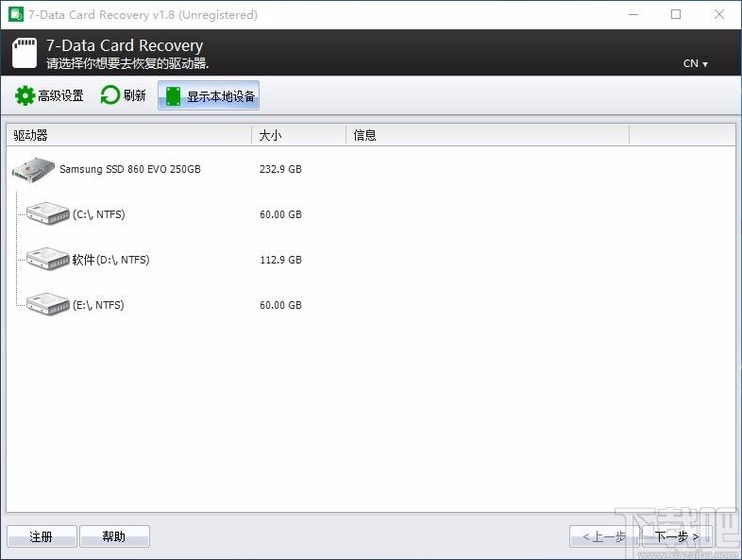Screen dimensions: 742x560
Task: Click the Samsung SSD hard disk icon
Action: [x=34, y=170]
